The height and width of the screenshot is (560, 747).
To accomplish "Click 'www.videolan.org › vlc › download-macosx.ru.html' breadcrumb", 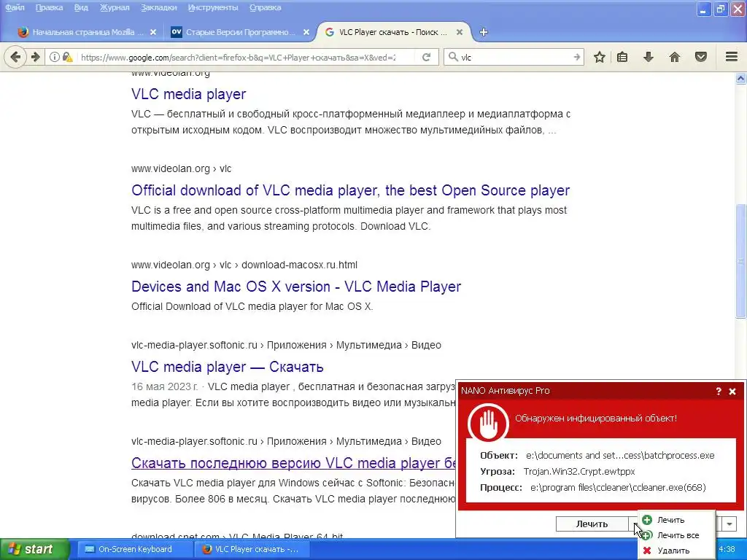I will pos(244,265).
